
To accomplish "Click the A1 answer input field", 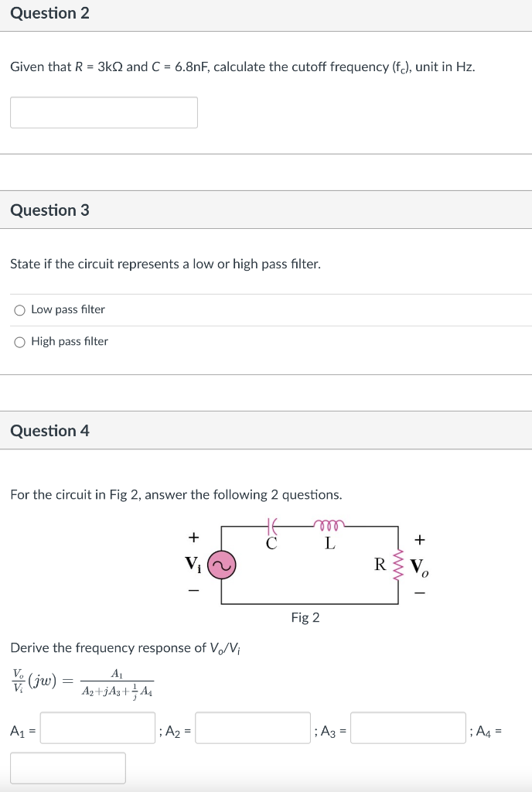I will tap(98, 728).
